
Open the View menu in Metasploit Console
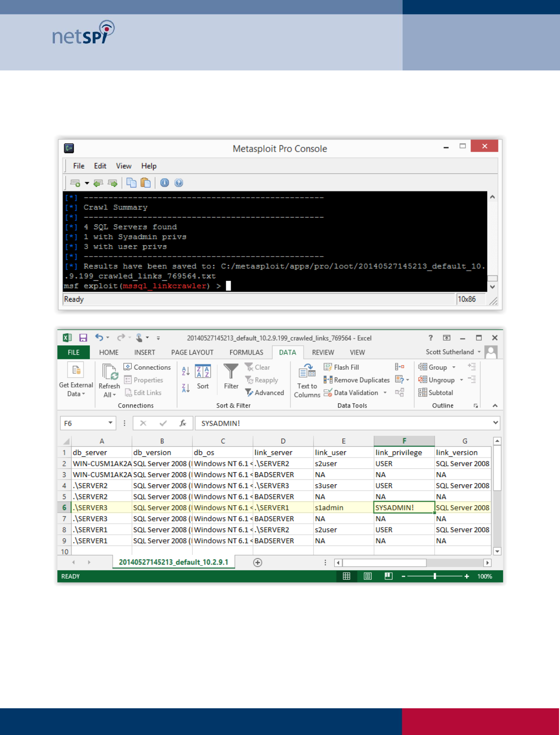point(123,166)
